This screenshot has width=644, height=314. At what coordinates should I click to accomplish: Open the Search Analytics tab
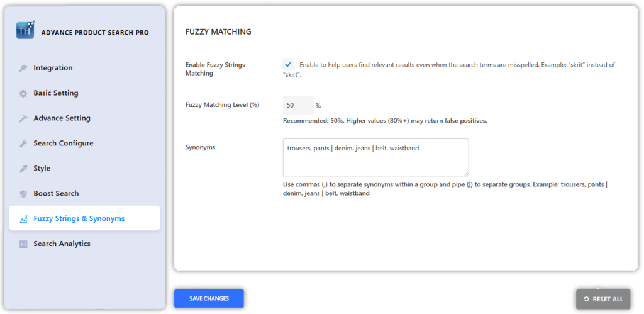[85, 244]
